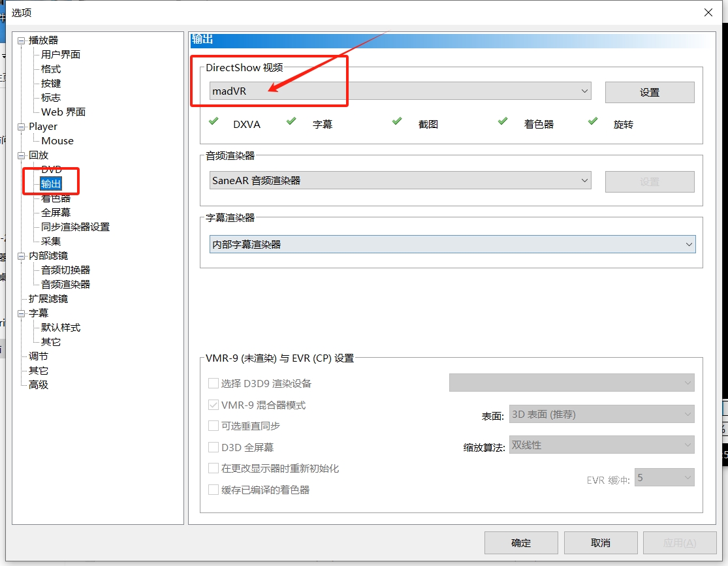
Task: Cancel with the 取消 button
Action: [600, 542]
